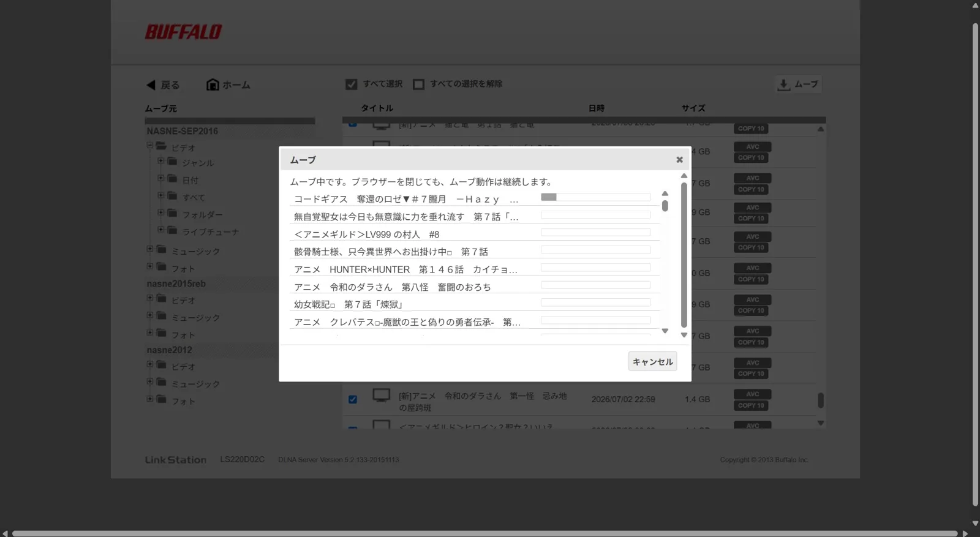
Task: Expand the ライブチューナ folder
Action: pyautogui.click(x=160, y=230)
